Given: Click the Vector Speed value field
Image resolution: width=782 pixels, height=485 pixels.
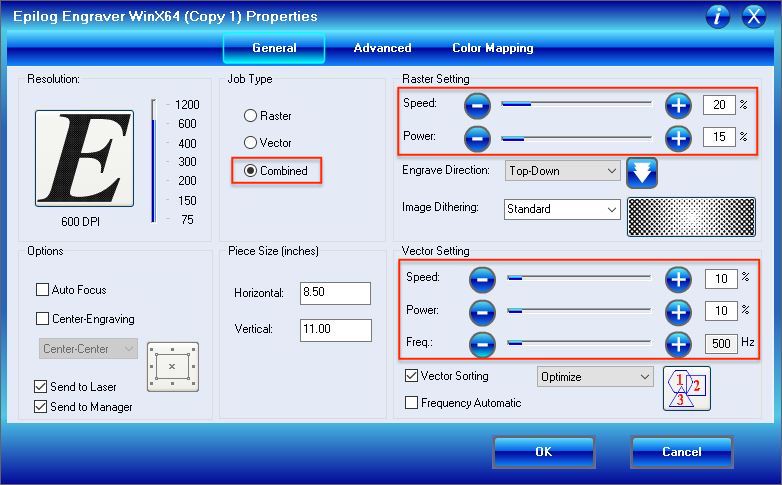Looking at the screenshot, I should (x=721, y=279).
